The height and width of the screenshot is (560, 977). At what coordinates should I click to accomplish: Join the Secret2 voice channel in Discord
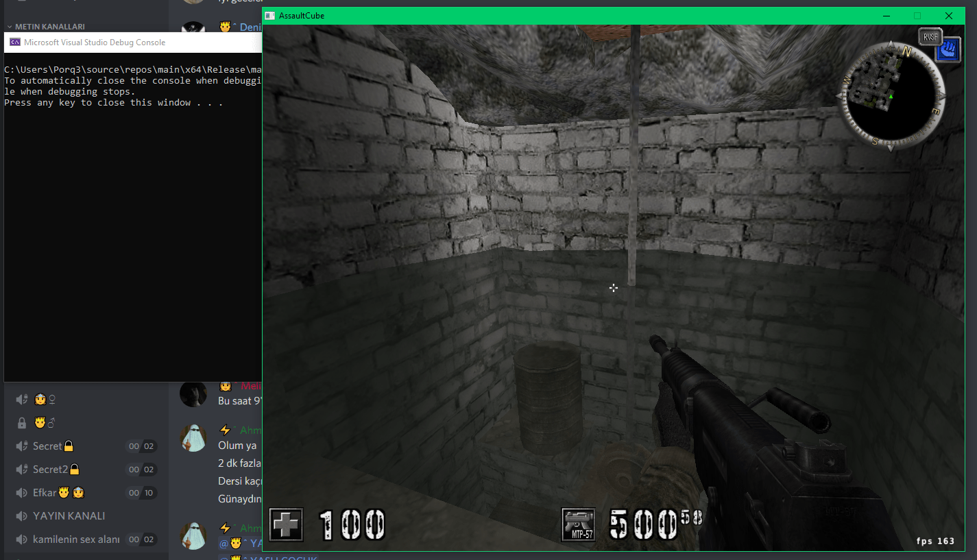click(86, 470)
